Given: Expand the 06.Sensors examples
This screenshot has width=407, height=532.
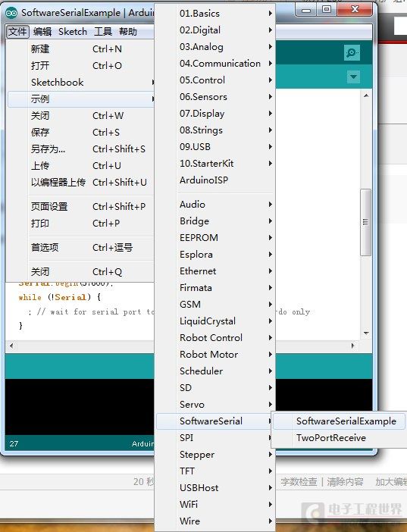Looking at the screenshot, I should (x=215, y=97).
